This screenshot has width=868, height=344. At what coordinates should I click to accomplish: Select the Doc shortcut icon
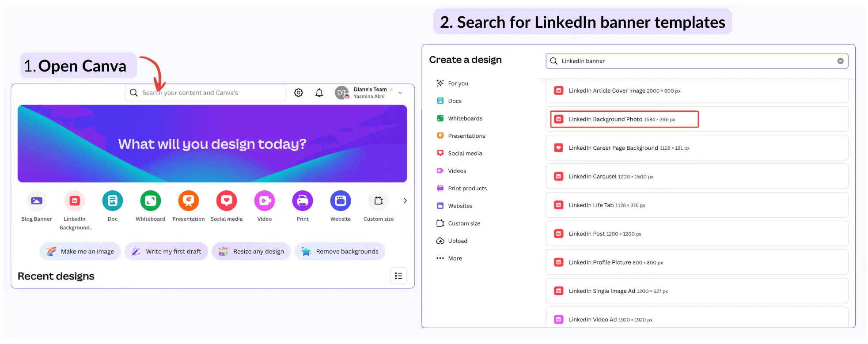[x=113, y=201]
